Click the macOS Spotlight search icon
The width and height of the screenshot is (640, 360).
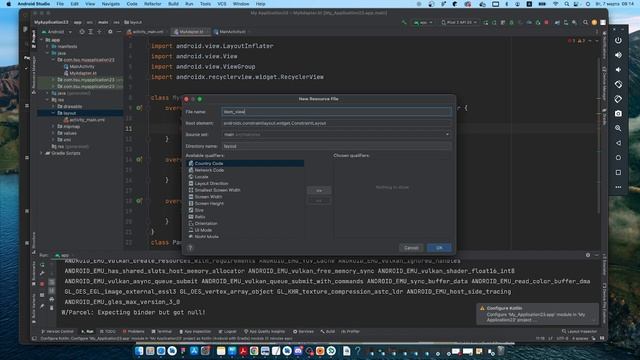(567, 4)
